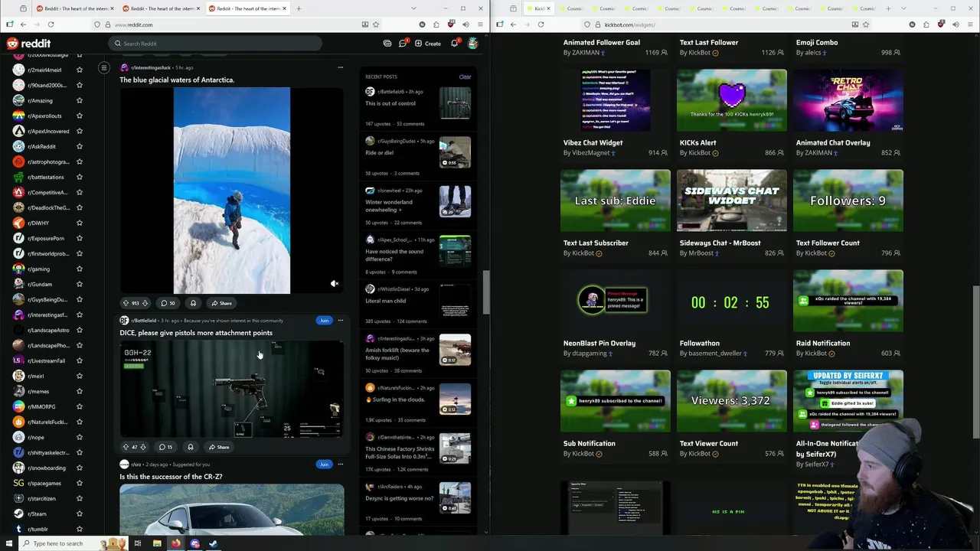Toggle favorite star for r/memes
This screenshot has width=980, height=551.
click(x=80, y=391)
